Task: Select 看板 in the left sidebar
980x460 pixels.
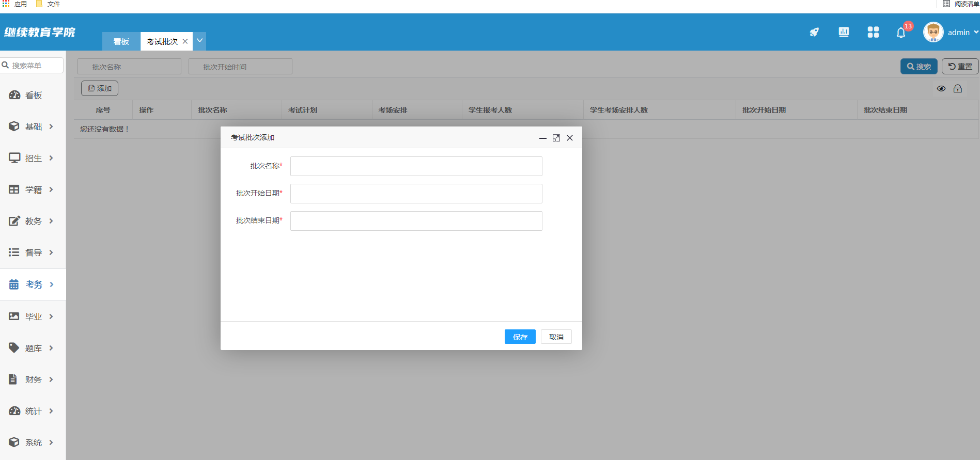Action: click(33, 95)
